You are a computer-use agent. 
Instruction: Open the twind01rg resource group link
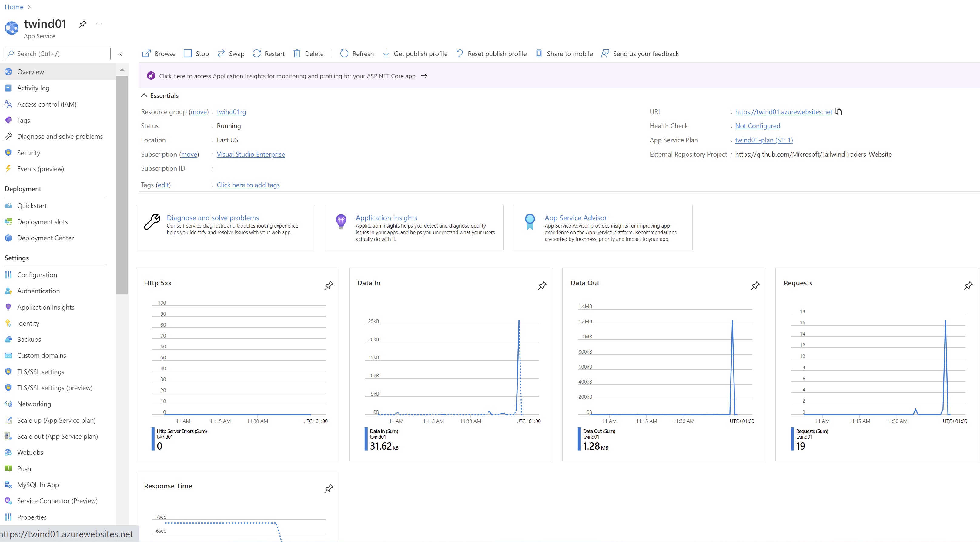pos(231,112)
